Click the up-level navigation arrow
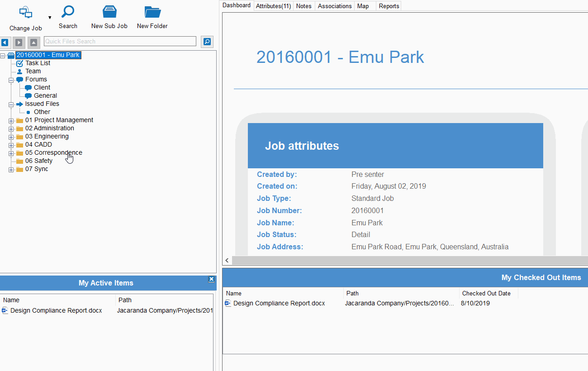 point(34,42)
